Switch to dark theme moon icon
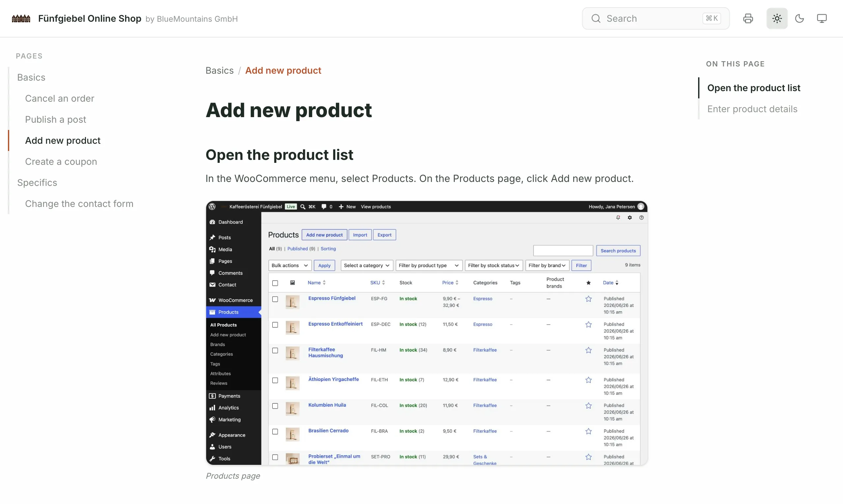Viewport: 843px width, 504px height. 800,18
